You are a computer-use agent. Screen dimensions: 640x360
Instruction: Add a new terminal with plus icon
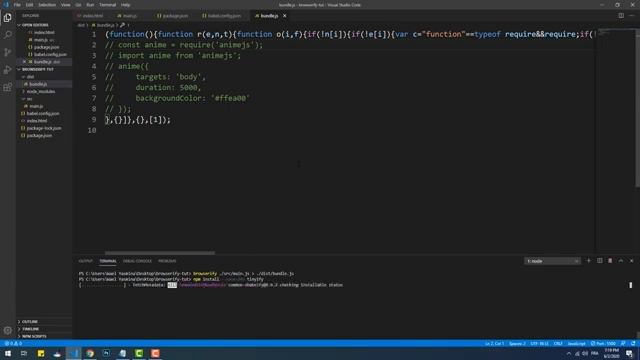[x=589, y=260]
